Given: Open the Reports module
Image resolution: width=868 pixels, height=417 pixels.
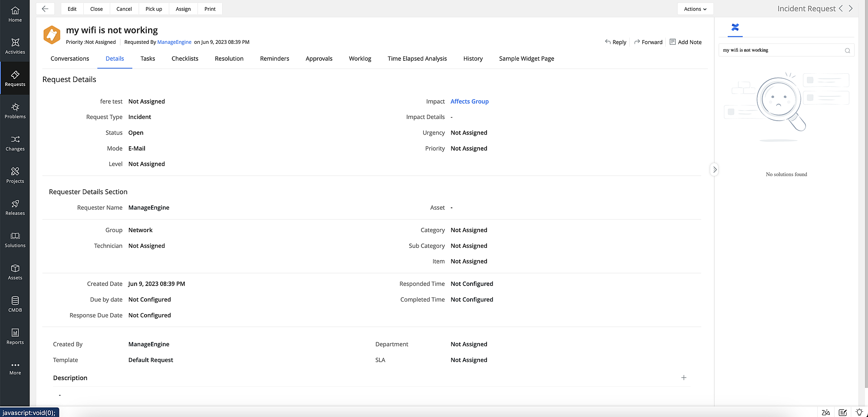Looking at the screenshot, I should click(15, 336).
